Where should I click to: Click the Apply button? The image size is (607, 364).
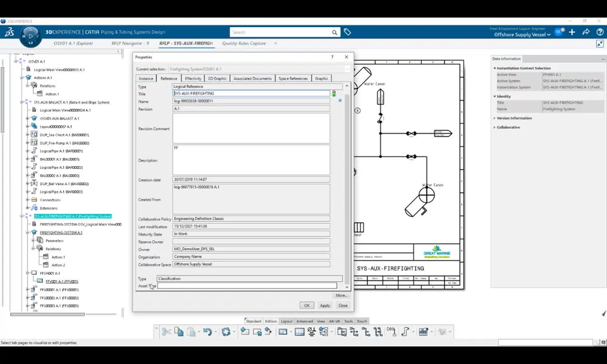(325, 306)
